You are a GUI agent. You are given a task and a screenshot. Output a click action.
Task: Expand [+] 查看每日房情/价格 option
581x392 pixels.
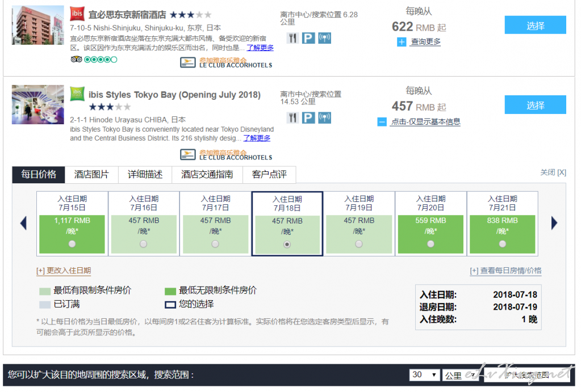pos(506,271)
